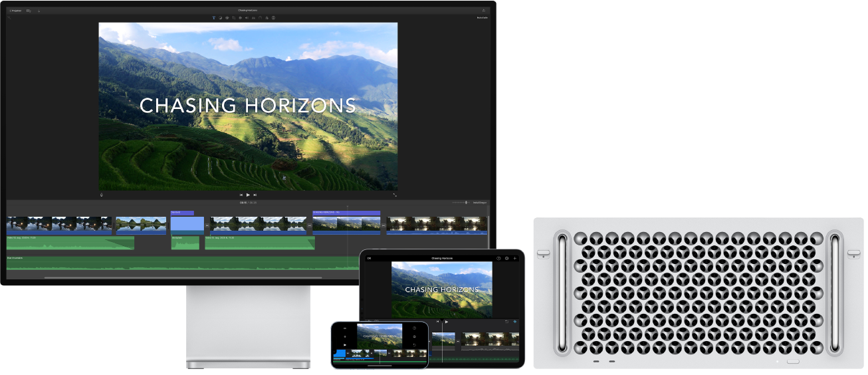The width and height of the screenshot is (868, 375).
Task: Click the transition before the rice terraces clip
Action: (310, 225)
